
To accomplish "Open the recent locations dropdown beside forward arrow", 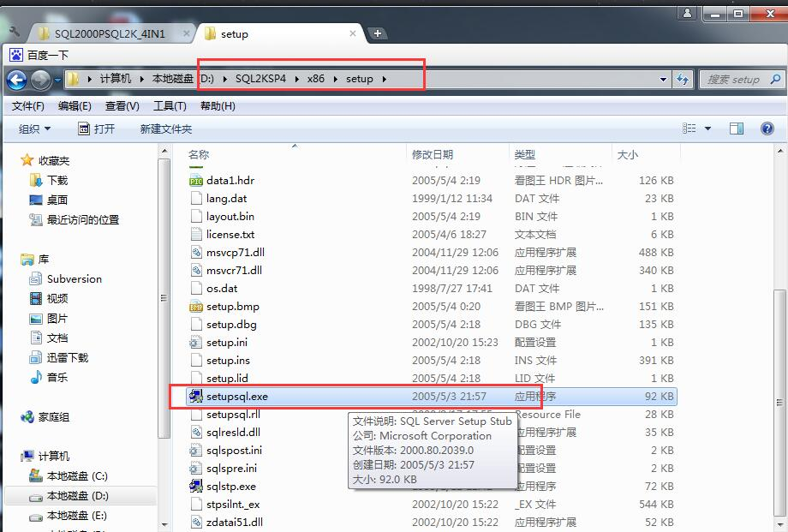I will pyautogui.click(x=57, y=80).
